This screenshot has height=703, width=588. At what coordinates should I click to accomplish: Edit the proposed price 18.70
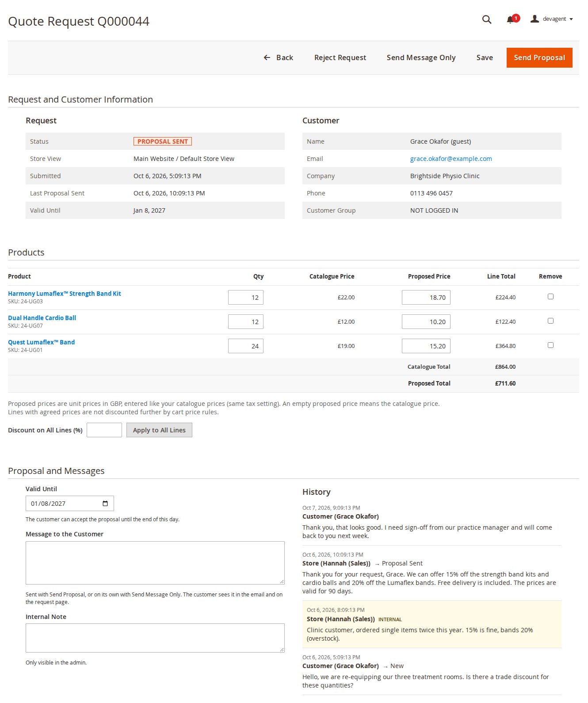point(426,298)
